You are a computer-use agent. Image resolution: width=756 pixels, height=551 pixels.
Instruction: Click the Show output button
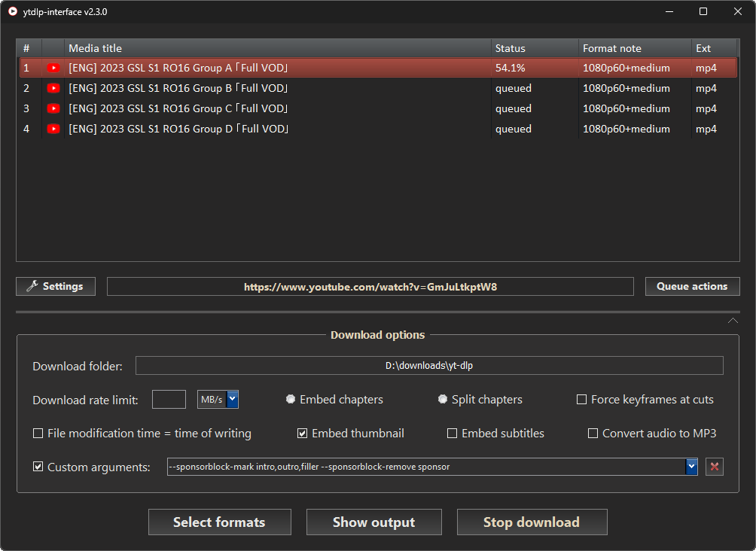click(373, 522)
